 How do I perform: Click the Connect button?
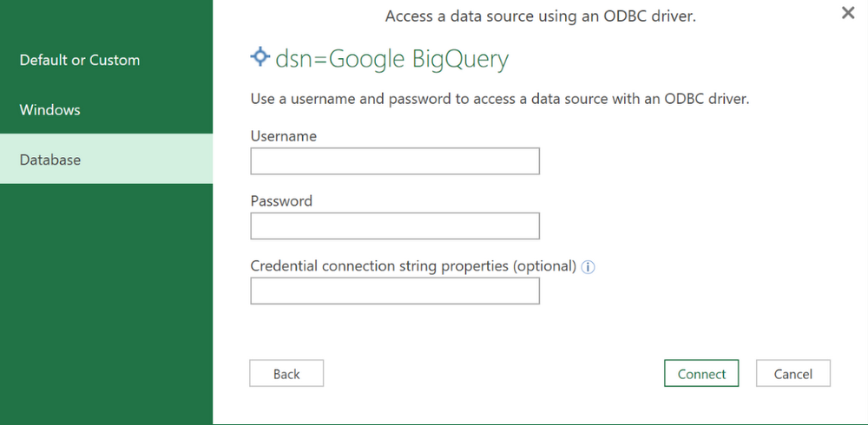tap(701, 374)
